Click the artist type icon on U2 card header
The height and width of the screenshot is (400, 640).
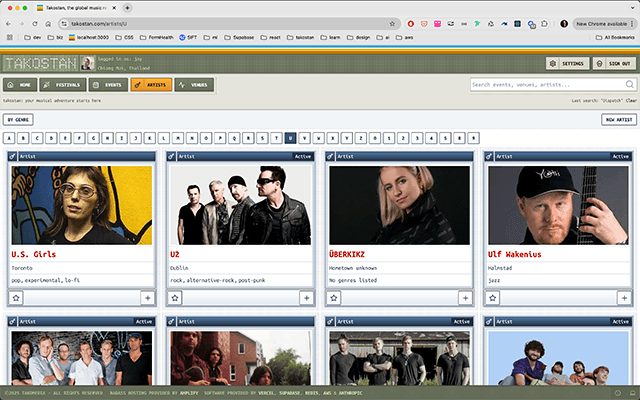[171, 156]
